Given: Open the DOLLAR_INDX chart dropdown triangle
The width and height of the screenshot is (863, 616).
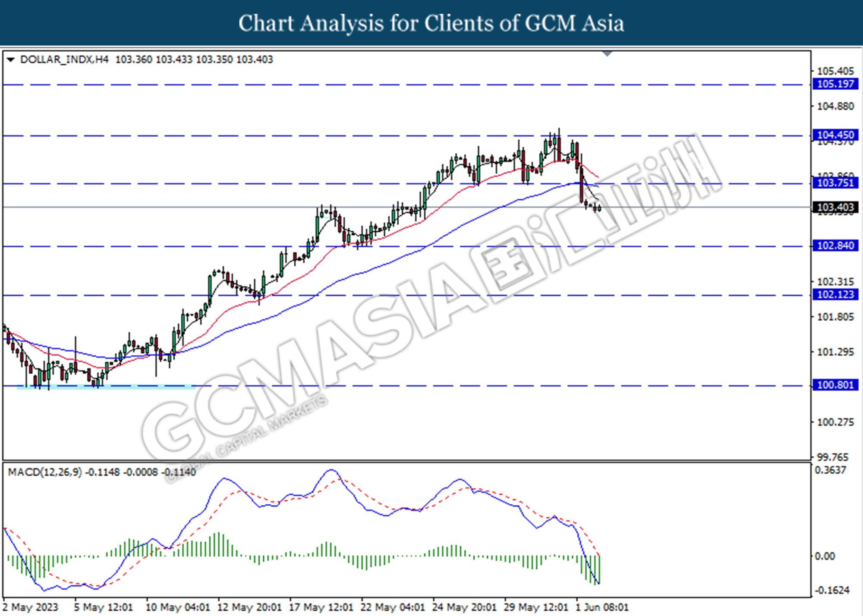Looking at the screenshot, I should pyautogui.click(x=11, y=60).
